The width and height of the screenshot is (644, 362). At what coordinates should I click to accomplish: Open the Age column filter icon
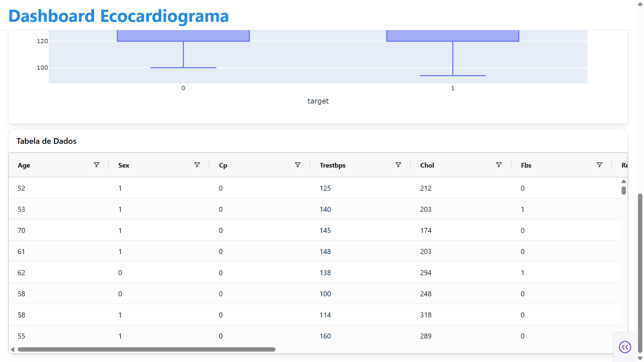[x=96, y=165]
